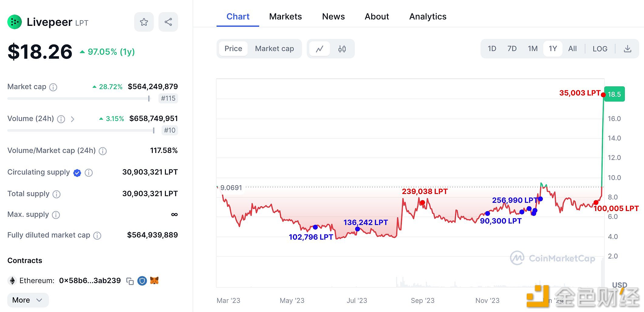
Task: Set chart range to 1M
Action: 533,49
